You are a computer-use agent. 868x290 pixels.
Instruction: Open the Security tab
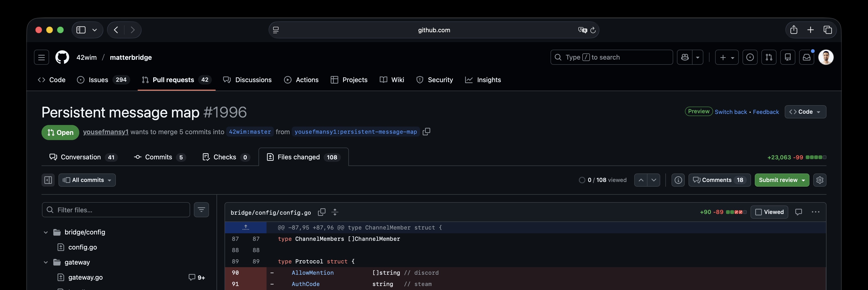pos(435,80)
